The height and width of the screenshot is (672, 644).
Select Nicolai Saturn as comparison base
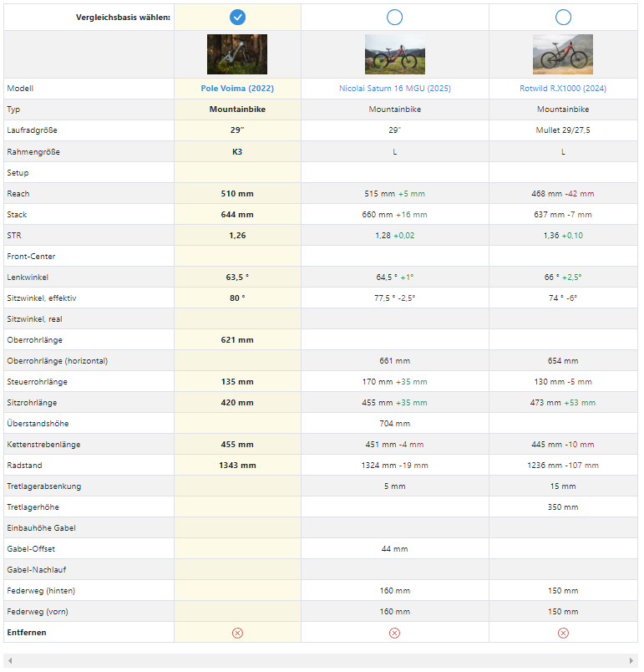click(394, 18)
